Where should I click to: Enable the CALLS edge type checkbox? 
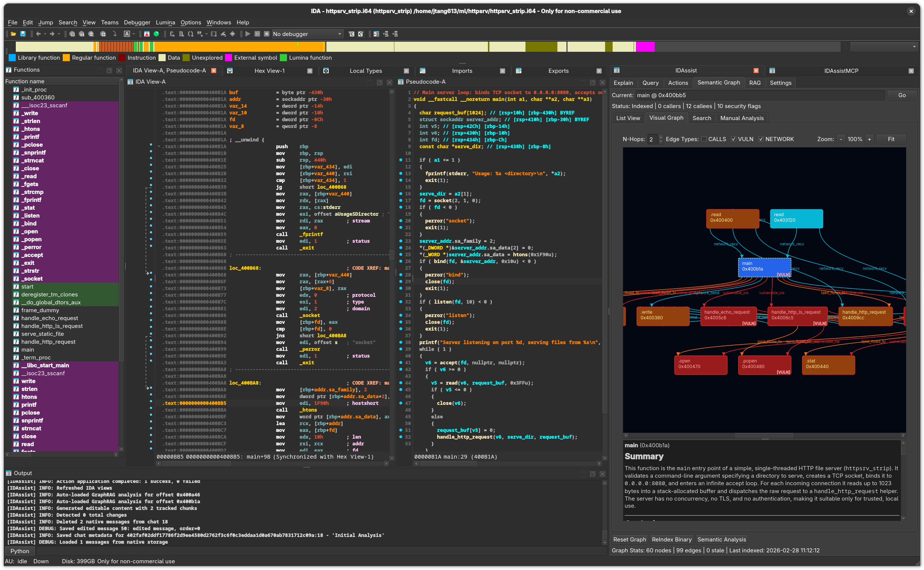704,139
